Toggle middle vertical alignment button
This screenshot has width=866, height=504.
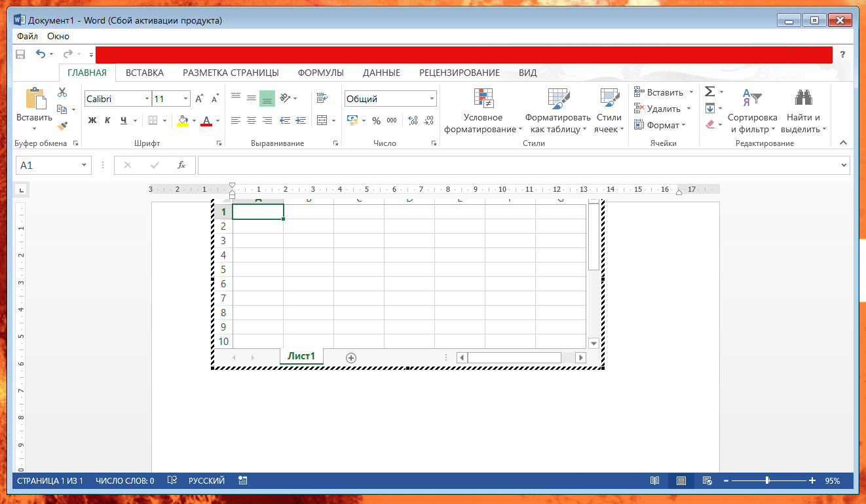(x=252, y=98)
